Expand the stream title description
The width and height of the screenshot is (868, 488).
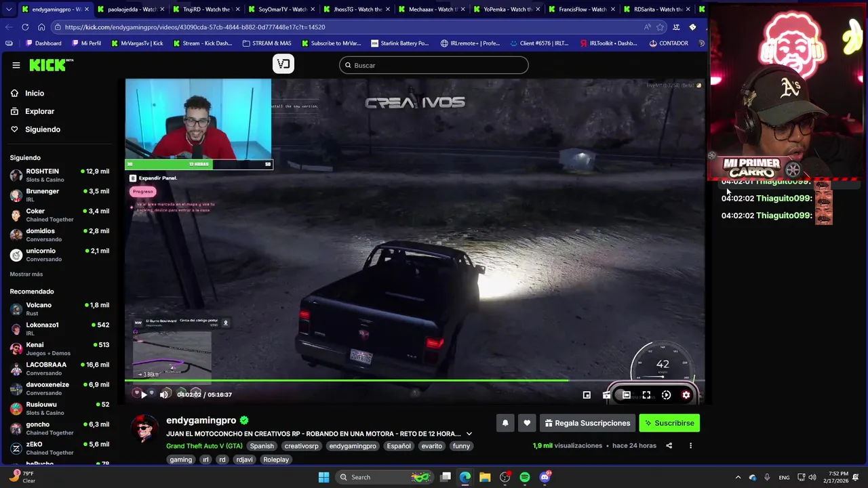click(469, 434)
